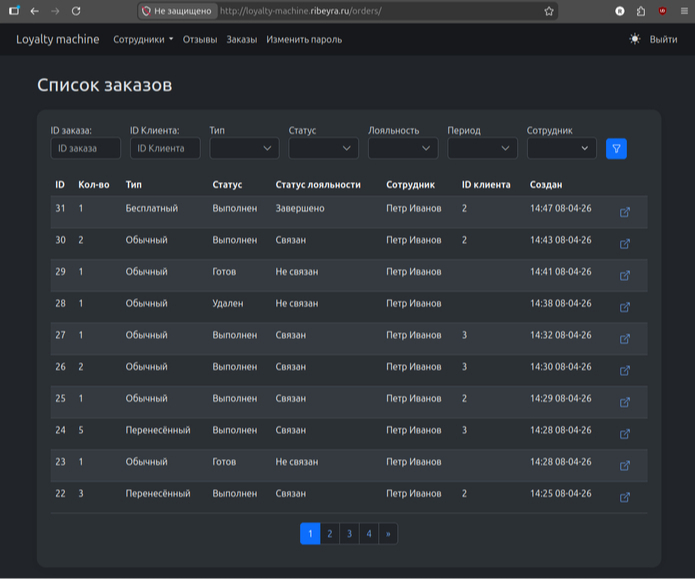Expand the Статус filter dropdown

323,149
